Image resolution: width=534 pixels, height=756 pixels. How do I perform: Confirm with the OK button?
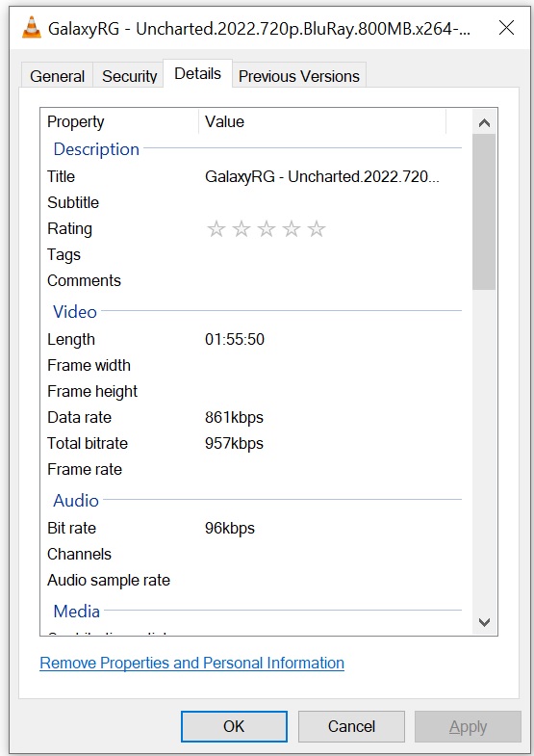[x=234, y=726]
